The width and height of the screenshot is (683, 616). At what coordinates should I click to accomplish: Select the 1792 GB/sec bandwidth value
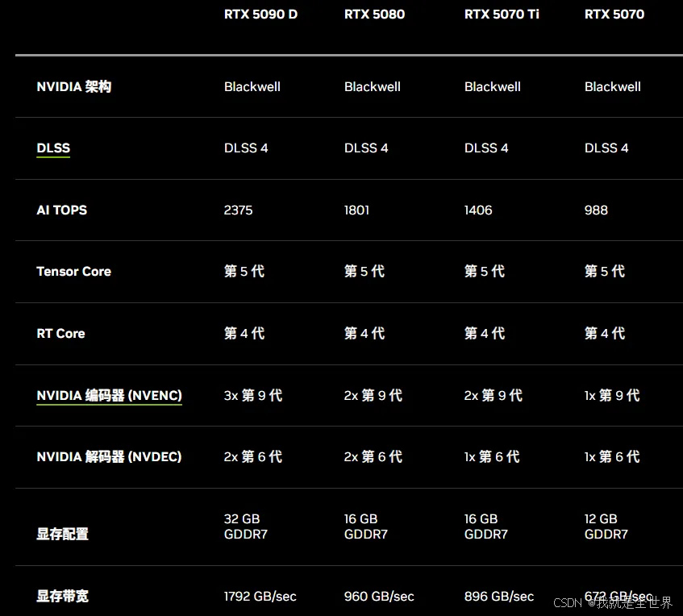pyautogui.click(x=260, y=596)
